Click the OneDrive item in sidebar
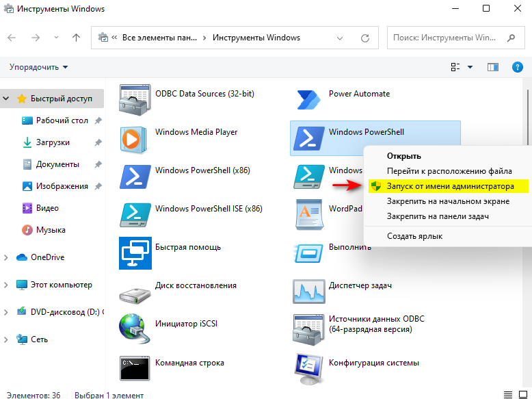 [x=47, y=257]
